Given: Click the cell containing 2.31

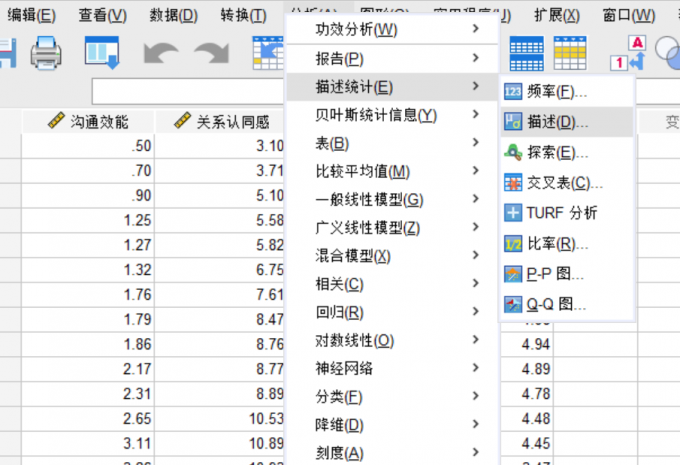Looking at the screenshot, I should click(x=88, y=394).
